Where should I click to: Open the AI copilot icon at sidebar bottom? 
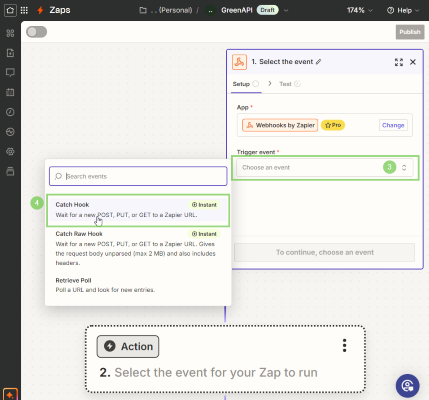pyautogui.click(x=10, y=395)
